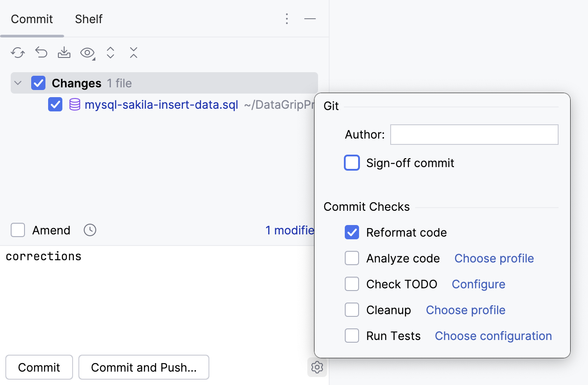Enable Run Tests commit check
The width and height of the screenshot is (588, 385).
(352, 336)
